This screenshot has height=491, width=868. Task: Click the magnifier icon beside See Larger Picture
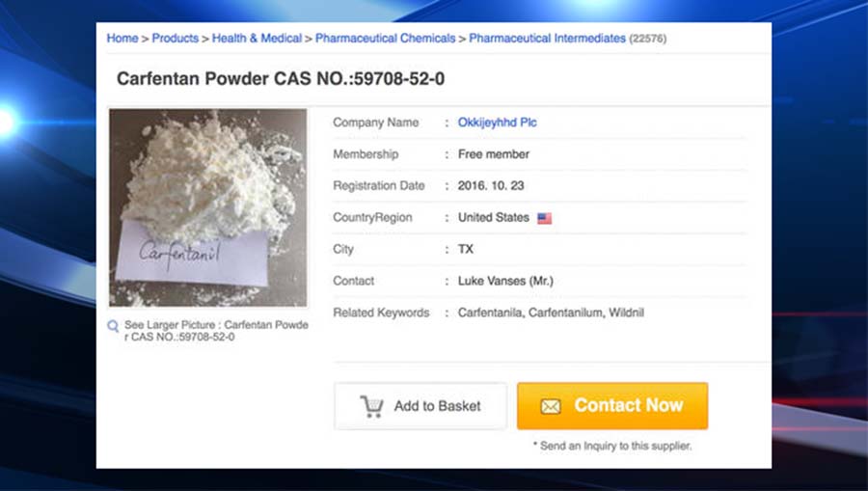[x=113, y=326]
